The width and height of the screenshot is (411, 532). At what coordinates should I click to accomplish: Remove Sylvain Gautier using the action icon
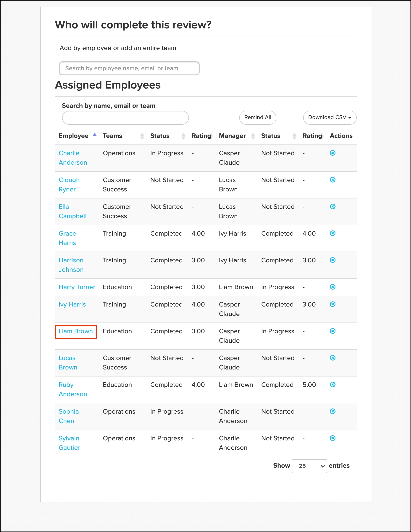[x=333, y=438]
